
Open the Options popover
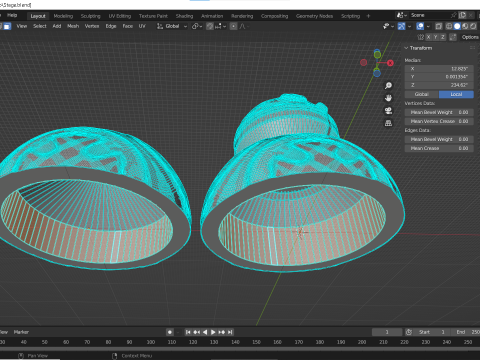[x=470, y=37]
